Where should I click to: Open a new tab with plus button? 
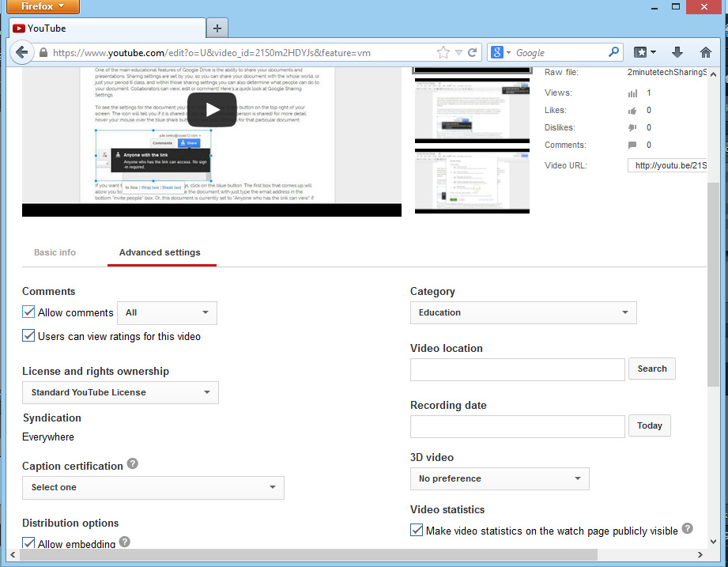[x=217, y=28]
